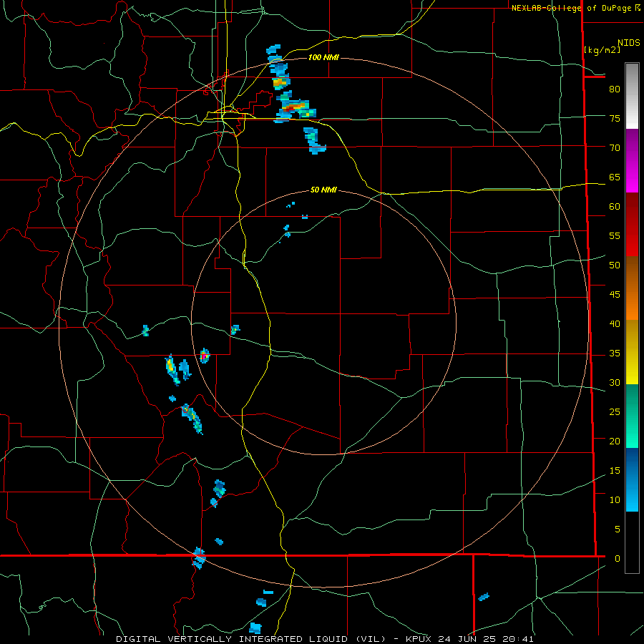Click the magenta-core cell on the western 50 NMI ring
Image resolution: width=644 pixels, height=644 pixels.
[x=205, y=356]
